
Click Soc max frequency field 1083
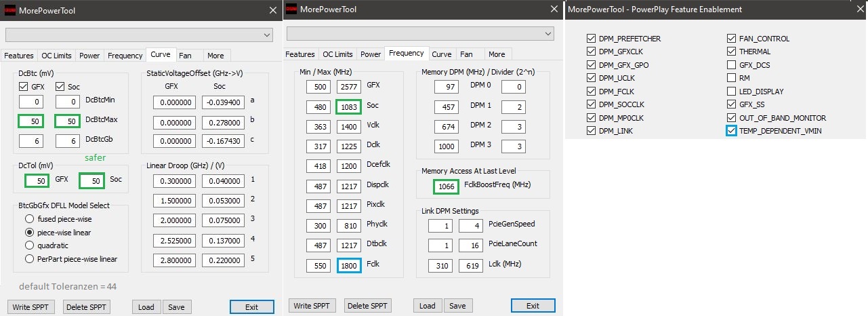348,106
